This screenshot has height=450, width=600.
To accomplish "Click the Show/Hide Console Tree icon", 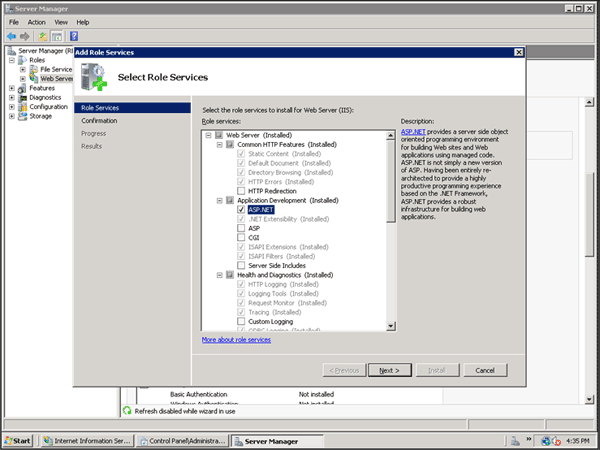I will [57, 36].
